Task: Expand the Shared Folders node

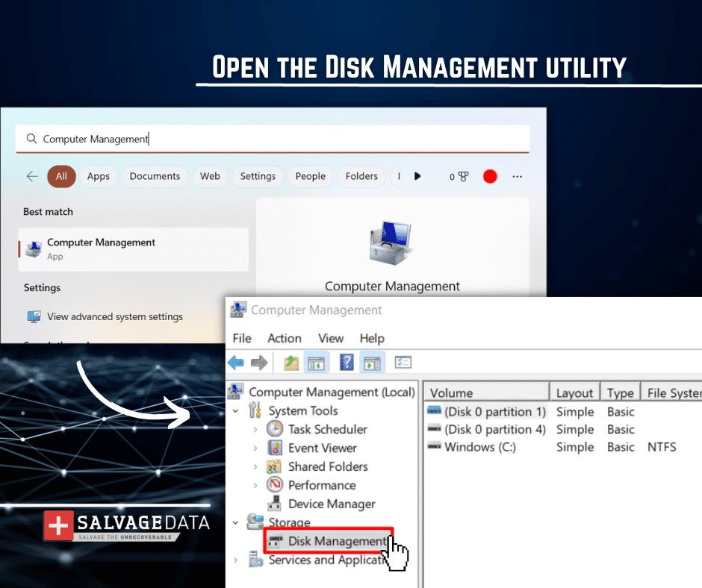Action: pyautogui.click(x=255, y=466)
